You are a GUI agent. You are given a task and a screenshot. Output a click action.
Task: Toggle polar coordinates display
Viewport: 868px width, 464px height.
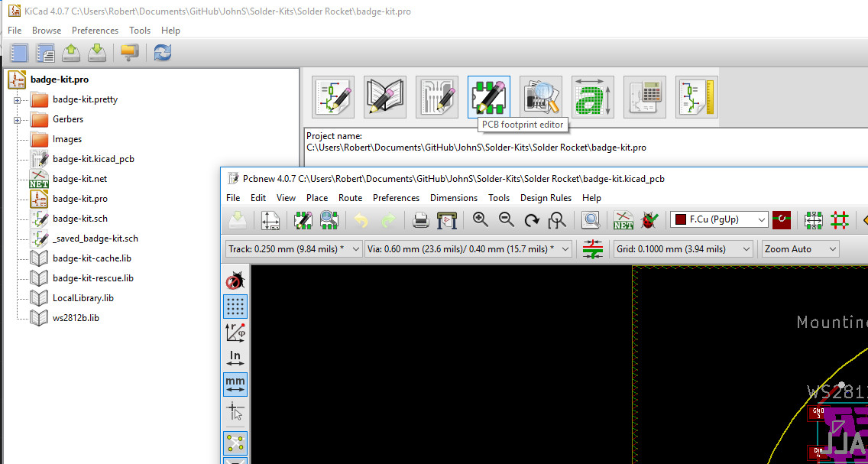235,332
